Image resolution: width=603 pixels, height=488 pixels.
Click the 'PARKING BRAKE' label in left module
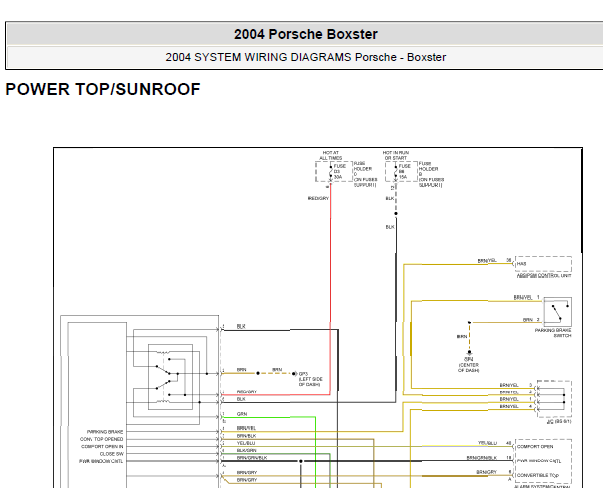(x=105, y=432)
